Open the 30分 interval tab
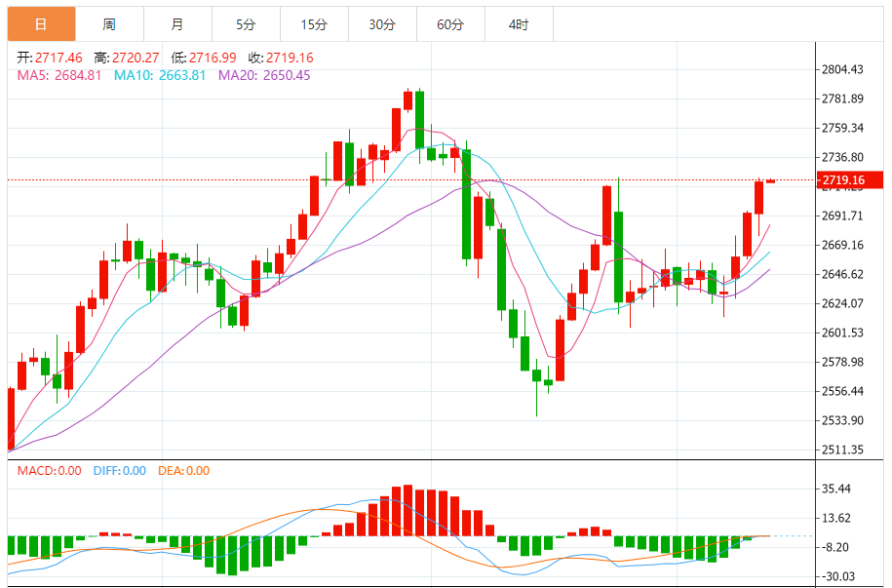The width and height of the screenshot is (892, 588). click(382, 24)
